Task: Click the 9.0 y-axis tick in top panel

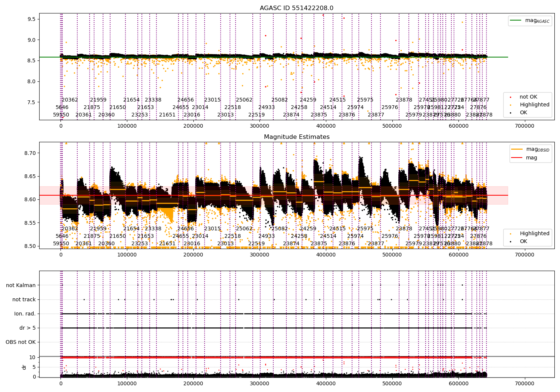Action: click(31, 40)
